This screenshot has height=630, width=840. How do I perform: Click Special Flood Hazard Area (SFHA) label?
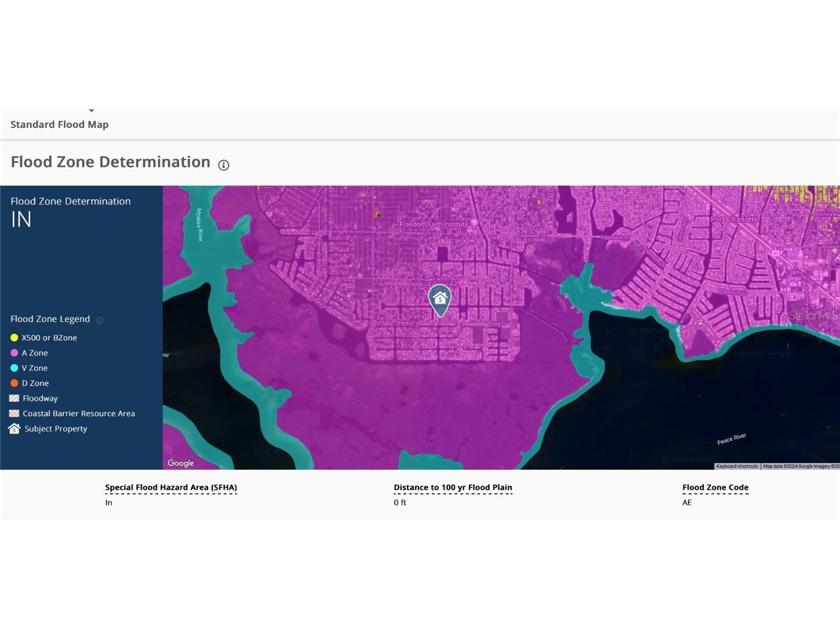point(171,487)
